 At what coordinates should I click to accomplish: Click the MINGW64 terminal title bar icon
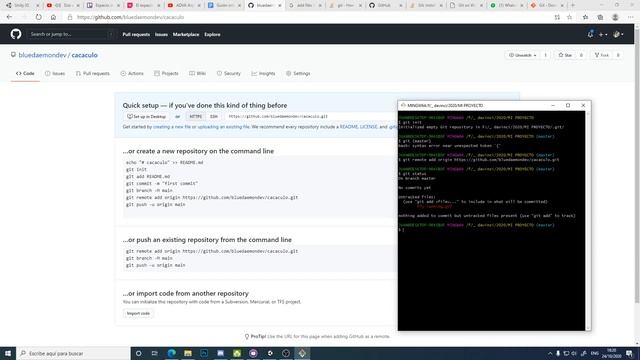point(403,105)
